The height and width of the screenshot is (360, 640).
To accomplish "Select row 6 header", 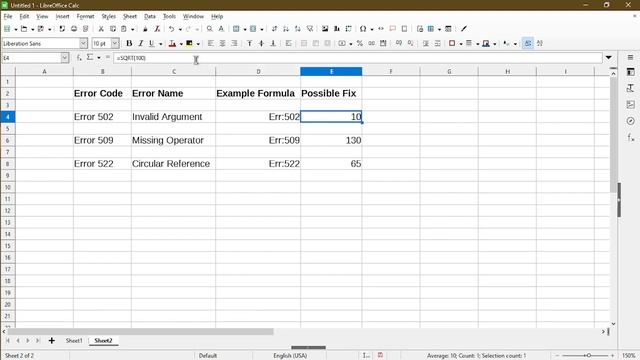I will coord(7,140).
